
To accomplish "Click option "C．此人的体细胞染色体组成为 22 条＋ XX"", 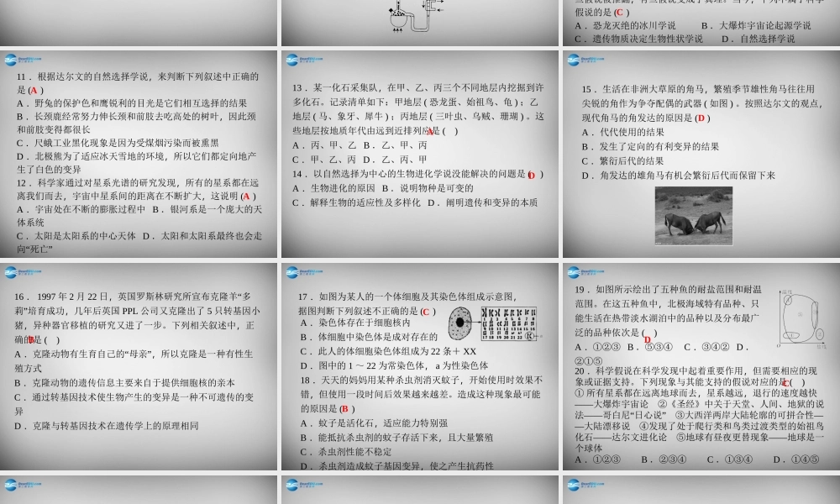I will click(388, 351).
